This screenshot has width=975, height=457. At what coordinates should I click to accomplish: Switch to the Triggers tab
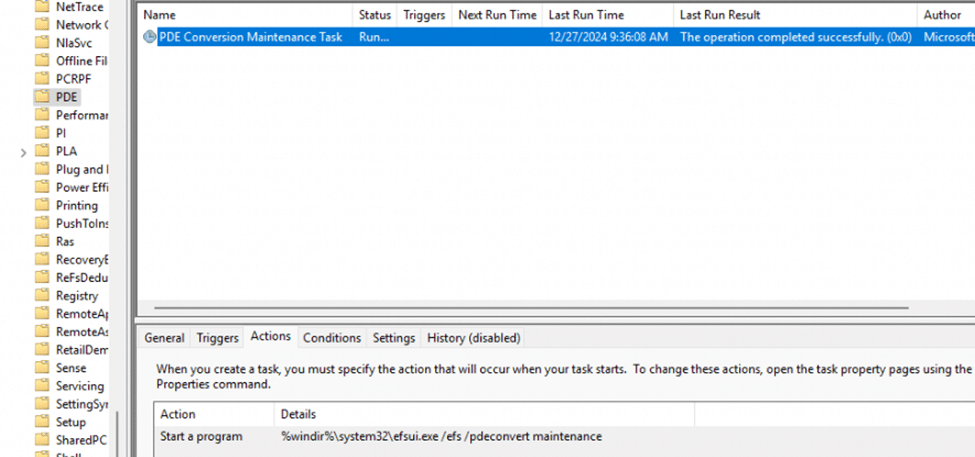(217, 338)
